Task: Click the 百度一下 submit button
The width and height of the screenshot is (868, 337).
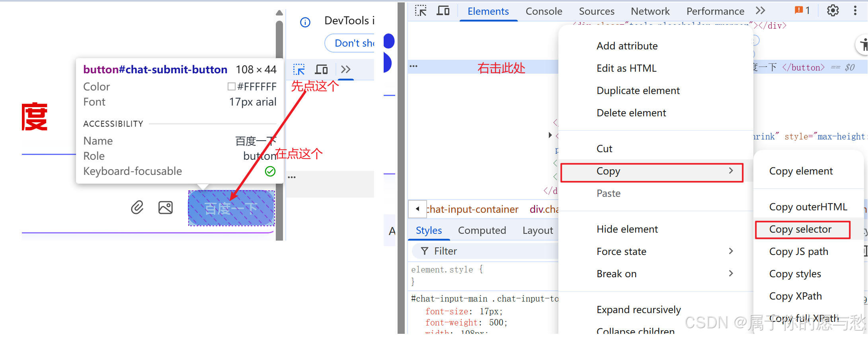Action: coord(231,208)
